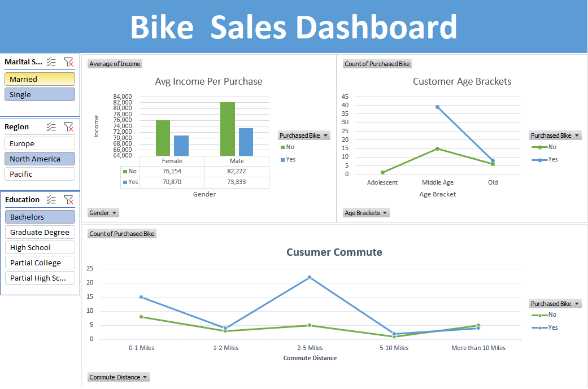This screenshot has height=389, width=588.
Task: Select the Partial College education option
Action: click(40, 263)
